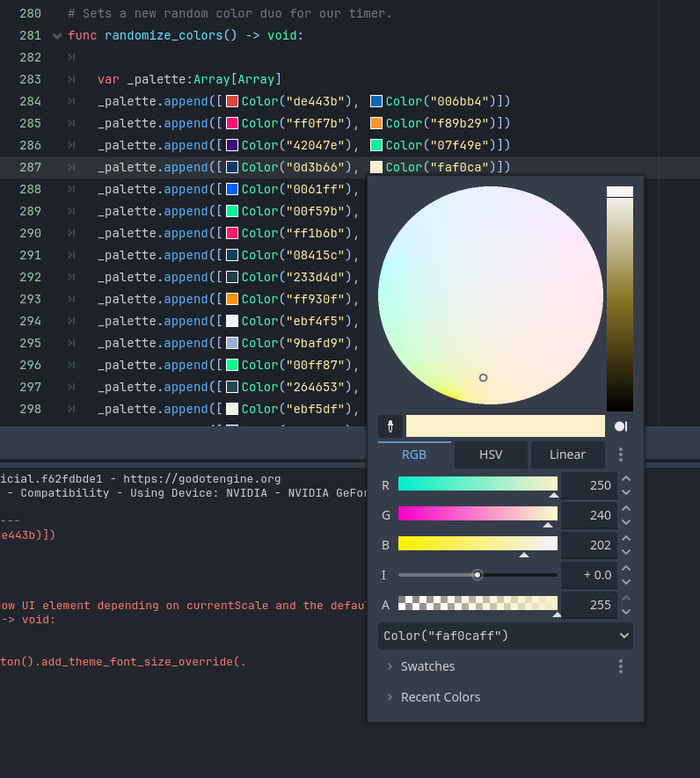Screen dimensions: 700x778
Task: Open swatch for Color("de443b") on line 284
Action: click(x=232, y=101)
